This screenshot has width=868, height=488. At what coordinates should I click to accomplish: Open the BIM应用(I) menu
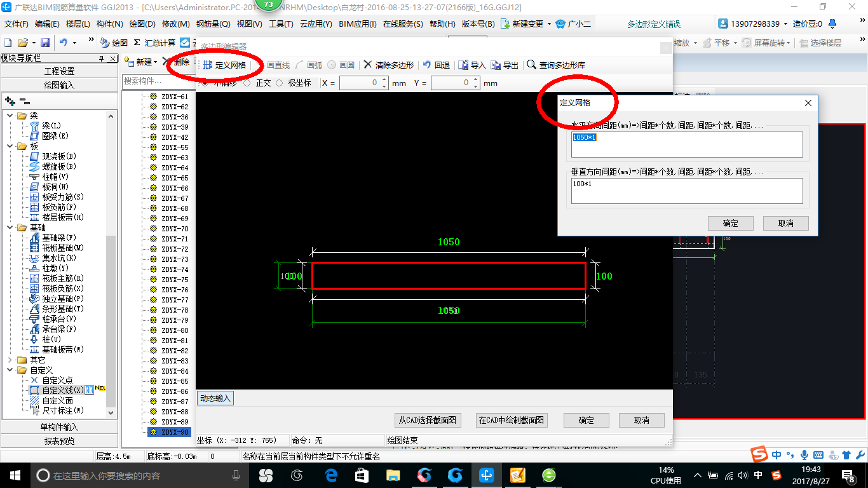click(x=358, y=24)
